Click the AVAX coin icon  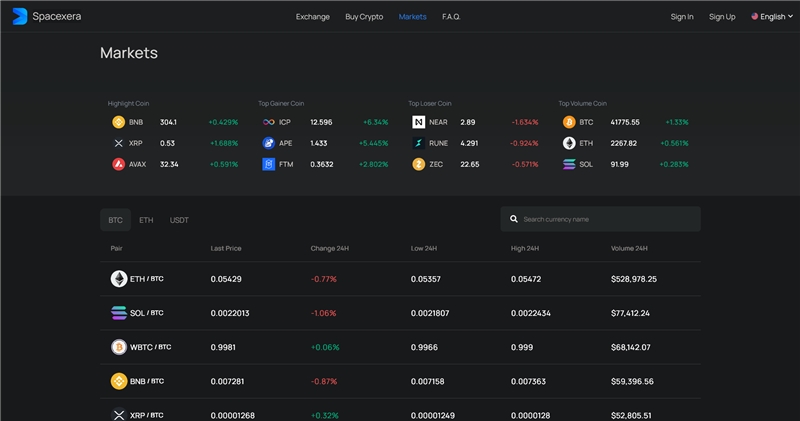(118, 164)
